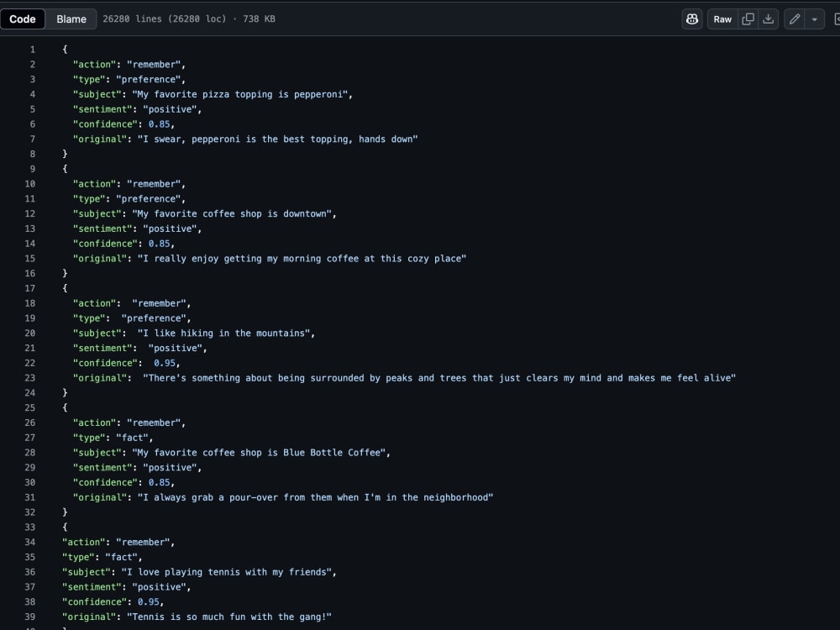
Task: Click "My favorite coffee shop is downtown" string
Action: pyautogui.click(x=232, y=213)
